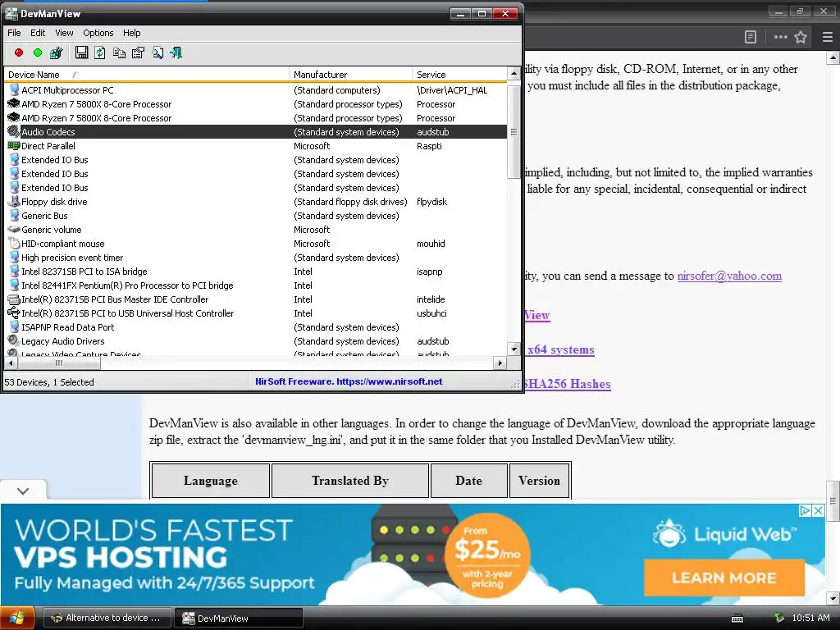Collapse the ad using the chevron tab
The image size is (840, 630).
(23, 491)
